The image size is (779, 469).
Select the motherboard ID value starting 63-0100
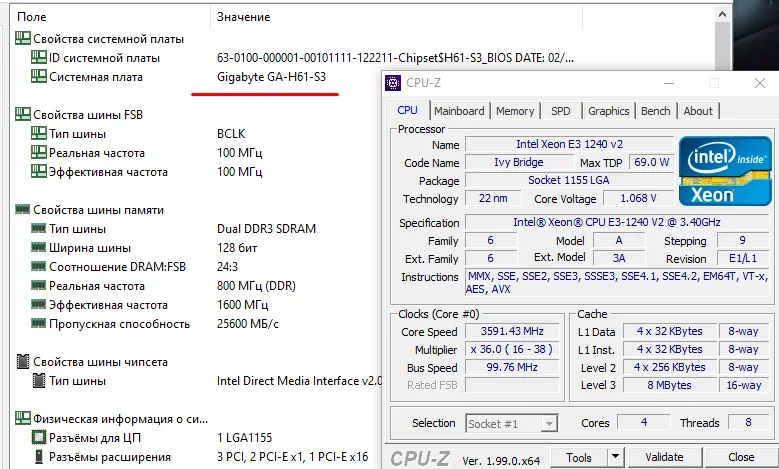coord(395,58)
